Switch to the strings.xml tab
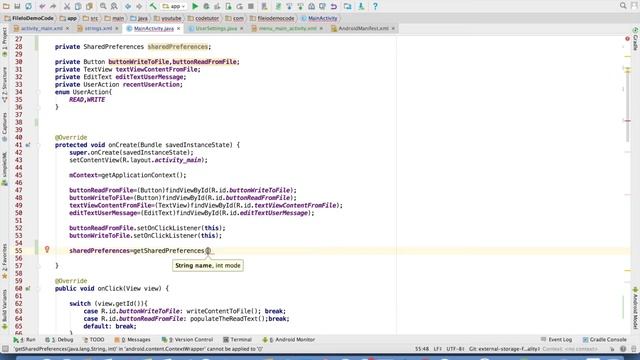This screenshot has width=640, height=360. click(x=98, y=29)
